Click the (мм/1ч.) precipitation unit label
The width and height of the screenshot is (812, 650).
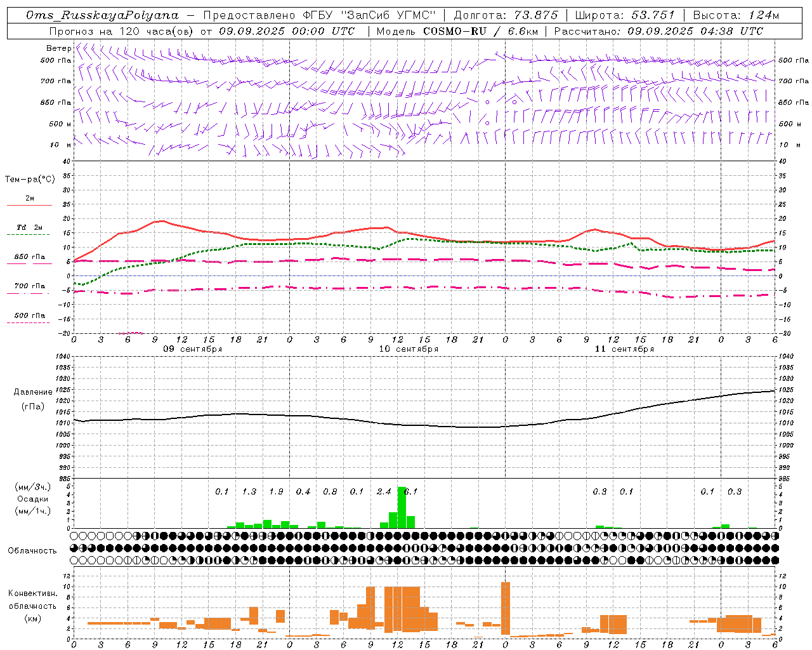click(x=32, y=511)
